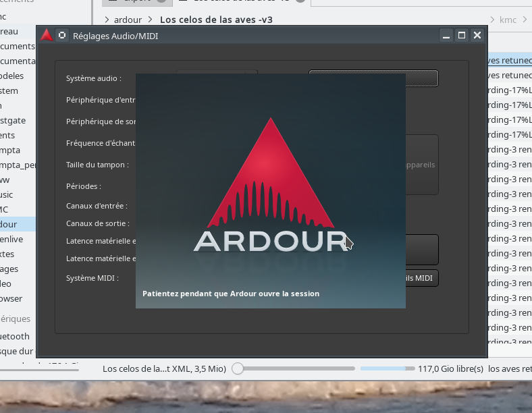Select the 'Los celos de las aves -v3' breadcrumb
532x413 pixels.
point(216,20)
